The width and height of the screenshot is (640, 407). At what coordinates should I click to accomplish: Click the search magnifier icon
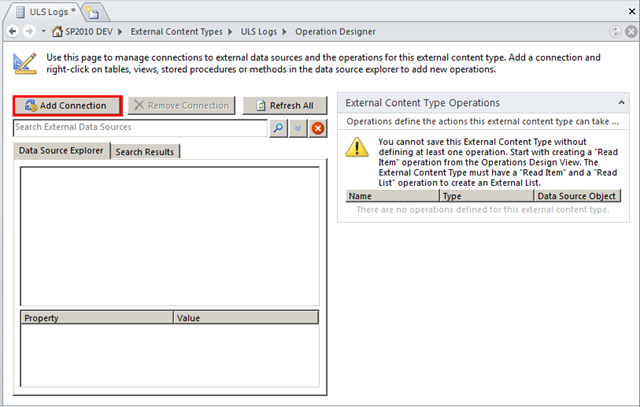[277, 128]
